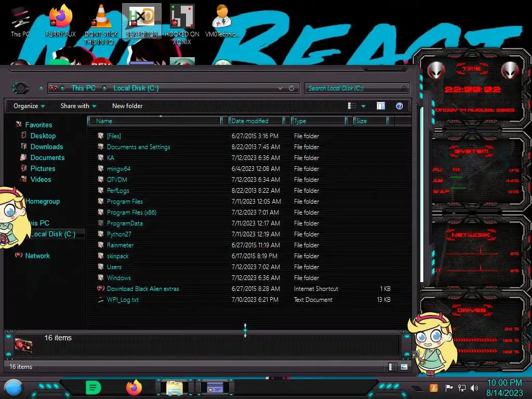Image resolution: width=532 pixels, height=399 pixels.
Task: Open Videos in Favorites
Action: click(x=41, y=179)
